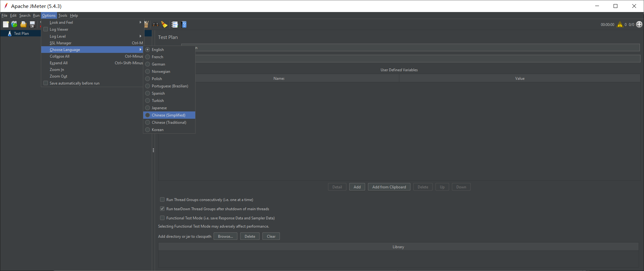The width and height of the screenshot is (644, 271).
Task: Select Portuguese (Brazilian) language option
Action: [169, 86]
